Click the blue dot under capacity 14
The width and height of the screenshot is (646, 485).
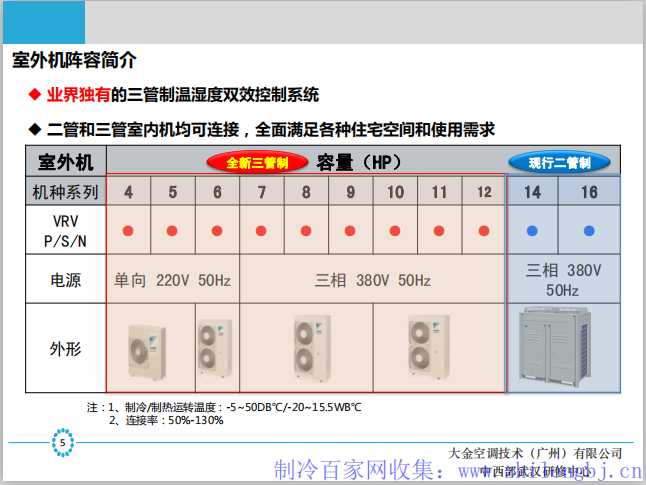tap(532, 231)
